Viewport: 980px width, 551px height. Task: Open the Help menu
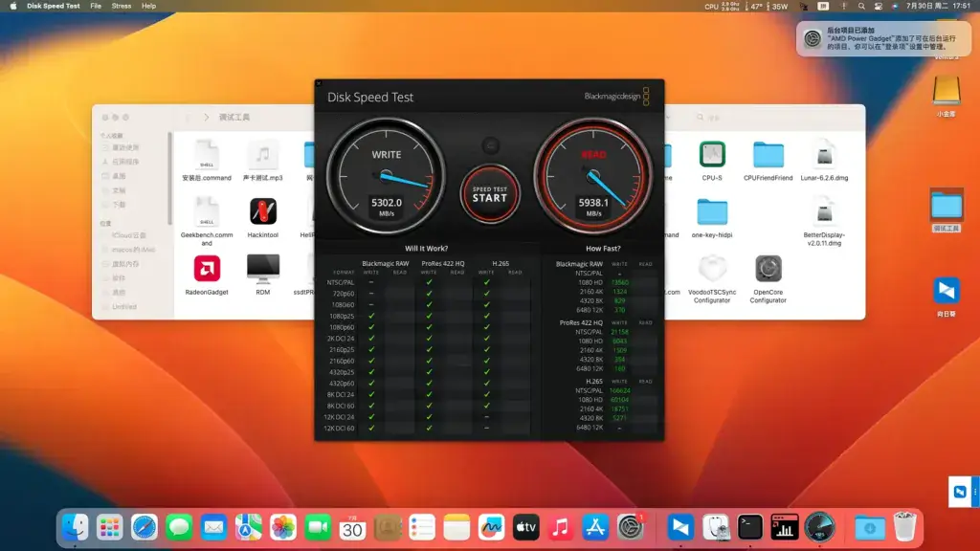click(x=148, y=6)
